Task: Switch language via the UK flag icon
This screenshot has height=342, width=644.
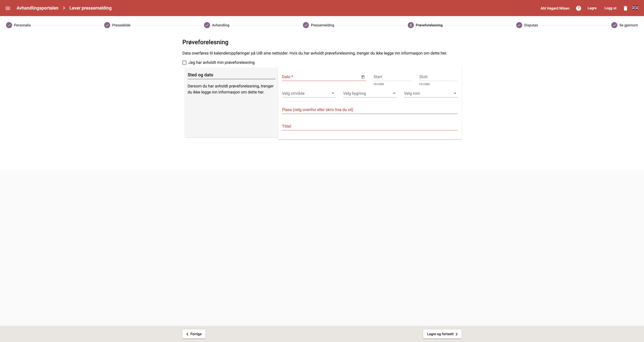Action: click(635, 8)
